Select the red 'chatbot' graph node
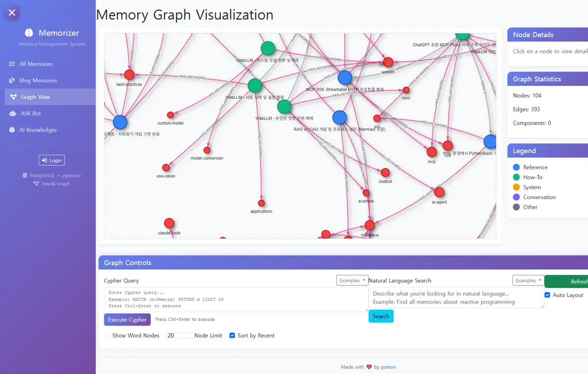Viewport: 588px width, 374px height. coord(385,172)
